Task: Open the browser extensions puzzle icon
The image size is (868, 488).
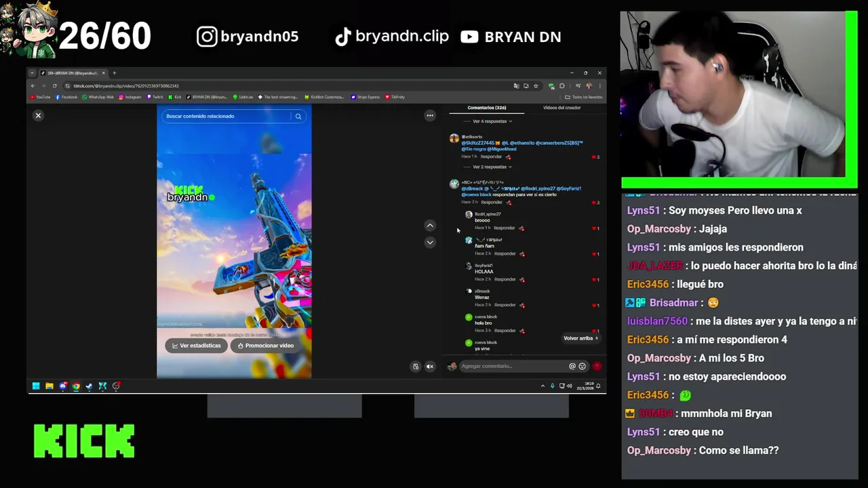Action: point(561,86)
